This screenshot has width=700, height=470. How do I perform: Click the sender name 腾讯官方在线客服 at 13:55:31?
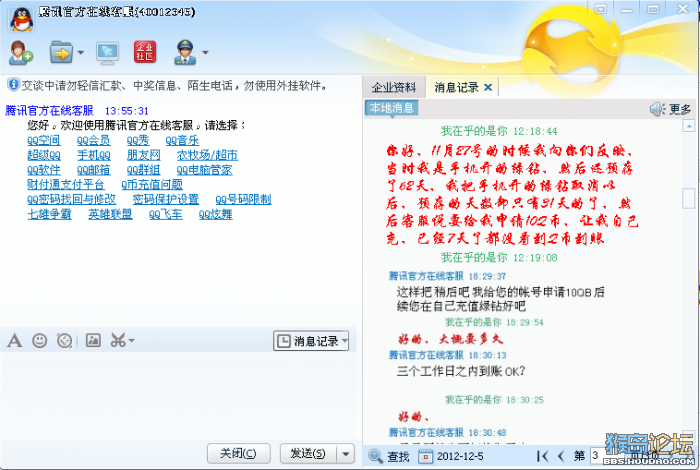(x=49, y=110)
